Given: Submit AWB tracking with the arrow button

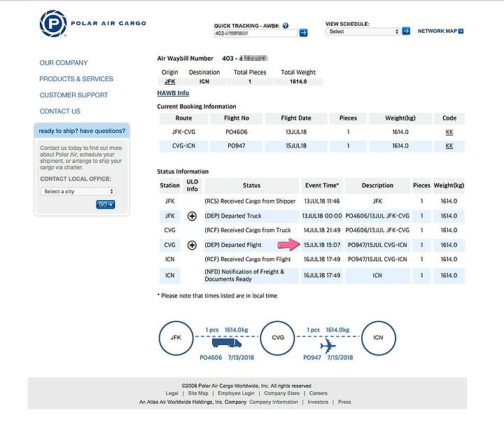Looking at the screenshot, I should (303, 33).
